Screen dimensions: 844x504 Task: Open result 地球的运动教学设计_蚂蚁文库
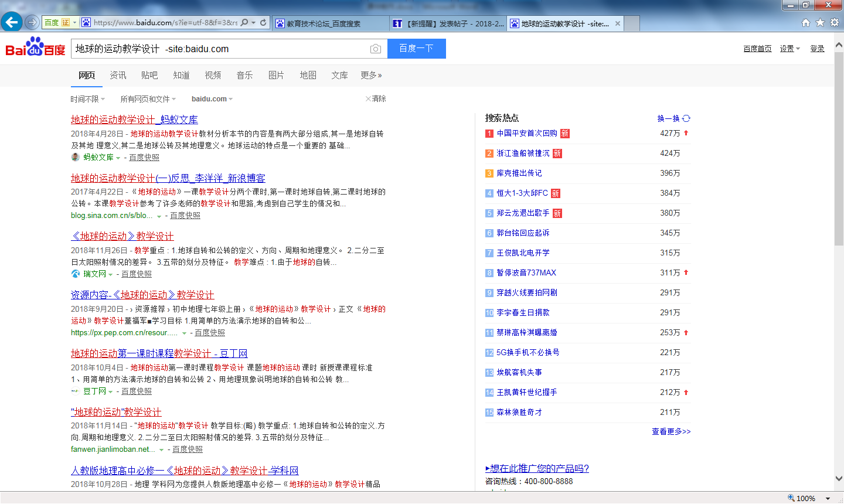pos(134,120)
